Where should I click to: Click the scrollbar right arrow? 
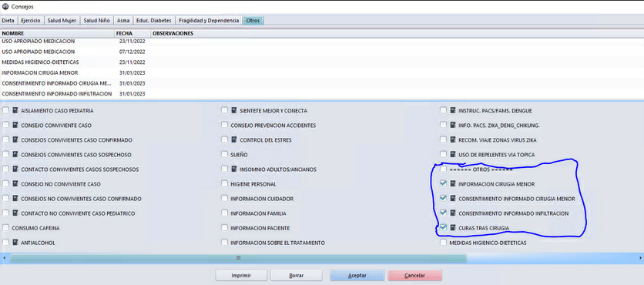(x=640, y=258)
